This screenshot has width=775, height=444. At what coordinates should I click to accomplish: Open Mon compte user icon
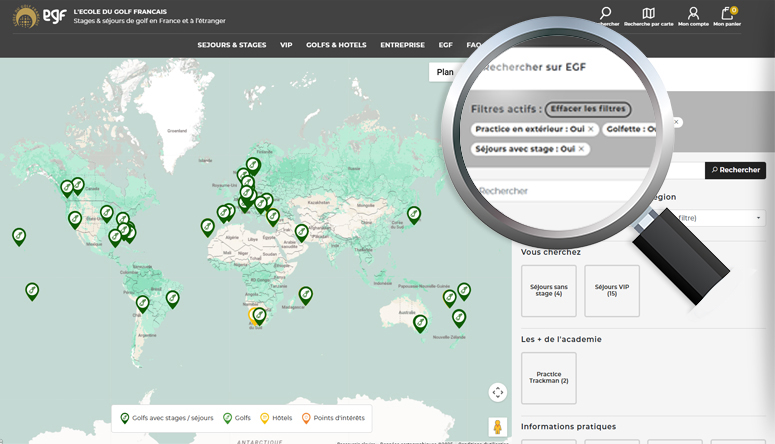(x=693, y=13)
